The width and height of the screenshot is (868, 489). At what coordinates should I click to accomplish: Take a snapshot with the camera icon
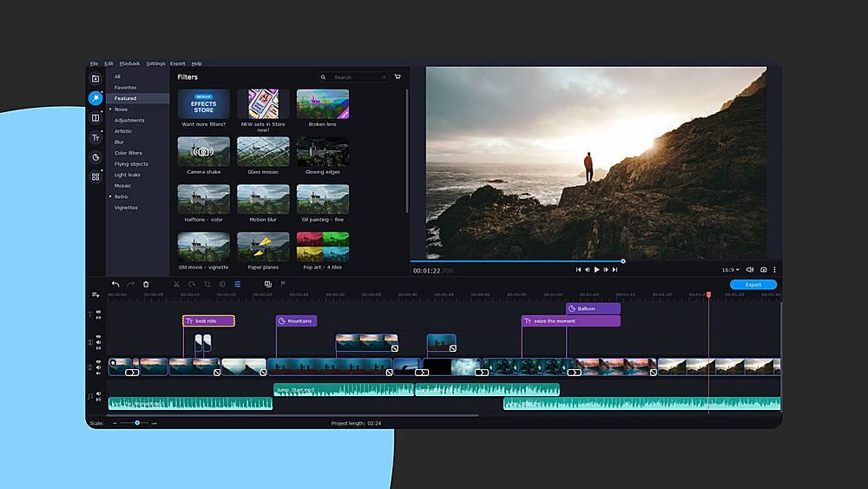(763, 270)
